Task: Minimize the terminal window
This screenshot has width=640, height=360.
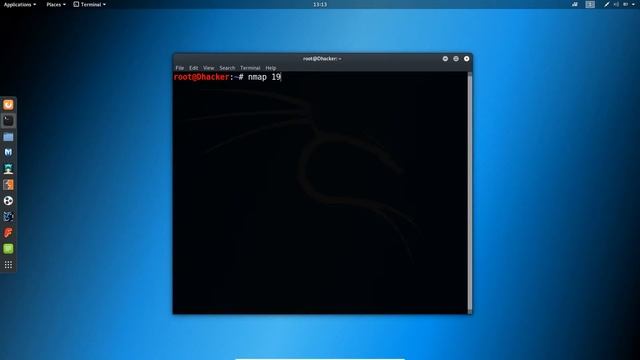Action: (x=445, y=59)
